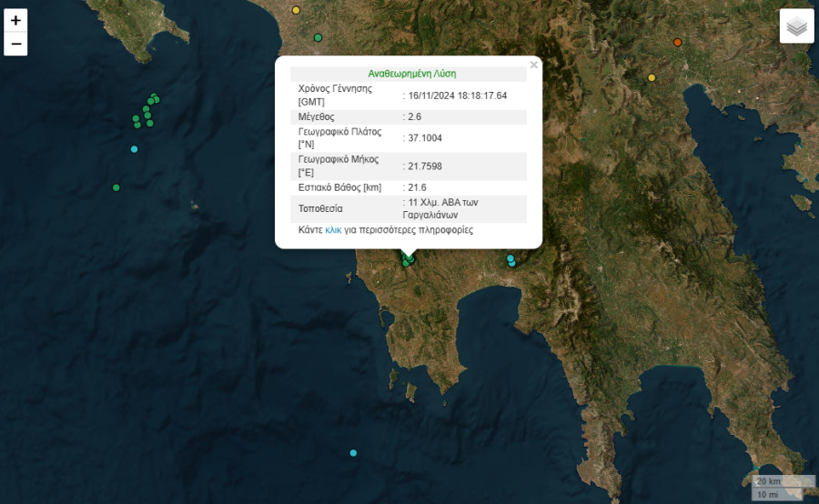This screenshot has width=819, height=504.
Task: Click the magnitude value 2.6 in popup
Action: coord(414,117)
